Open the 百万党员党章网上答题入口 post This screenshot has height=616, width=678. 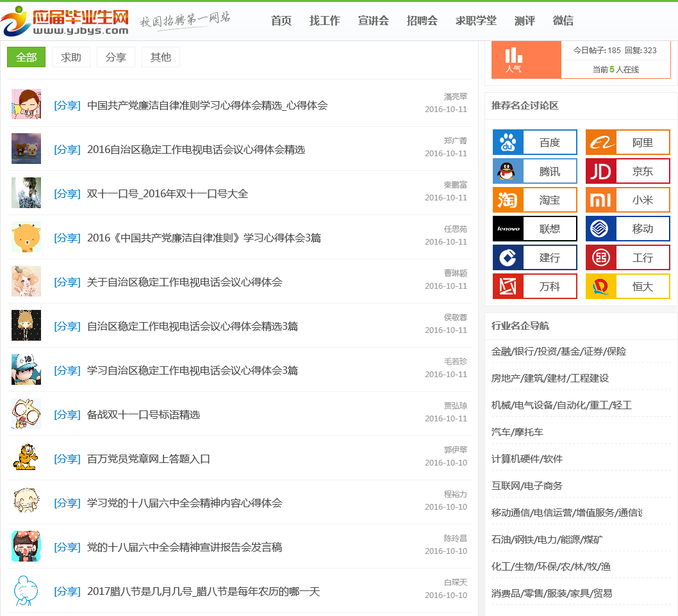[x=149, y=458]
